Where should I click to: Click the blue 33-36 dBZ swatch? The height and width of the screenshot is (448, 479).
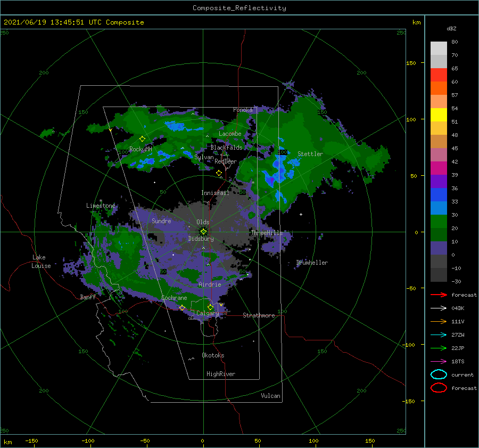point(439,195)
